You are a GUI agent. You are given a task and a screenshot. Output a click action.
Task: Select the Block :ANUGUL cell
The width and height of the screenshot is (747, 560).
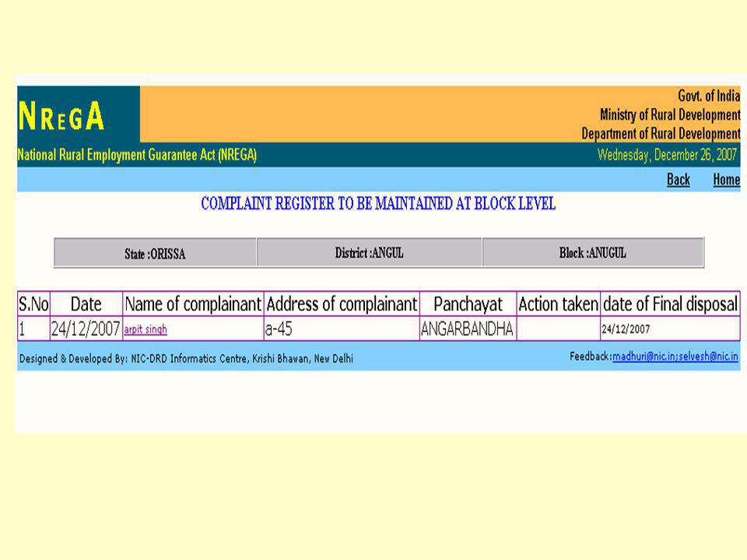click(x=593, y=253)
